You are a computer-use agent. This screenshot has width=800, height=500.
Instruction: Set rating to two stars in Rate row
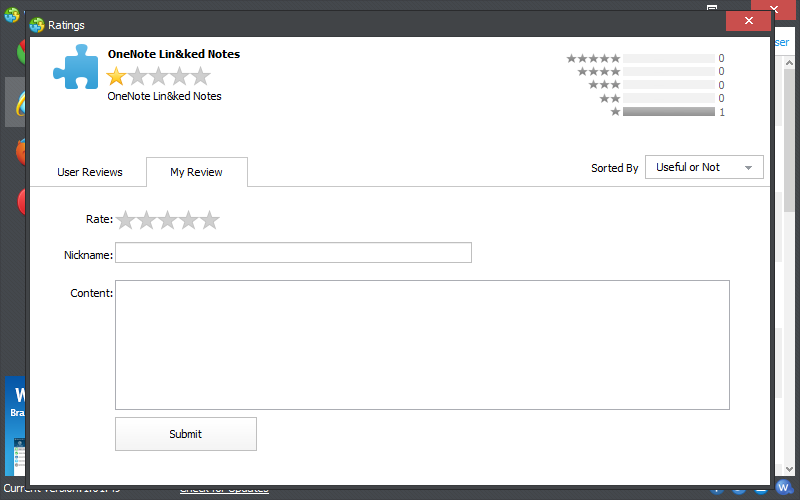point(146,220)
